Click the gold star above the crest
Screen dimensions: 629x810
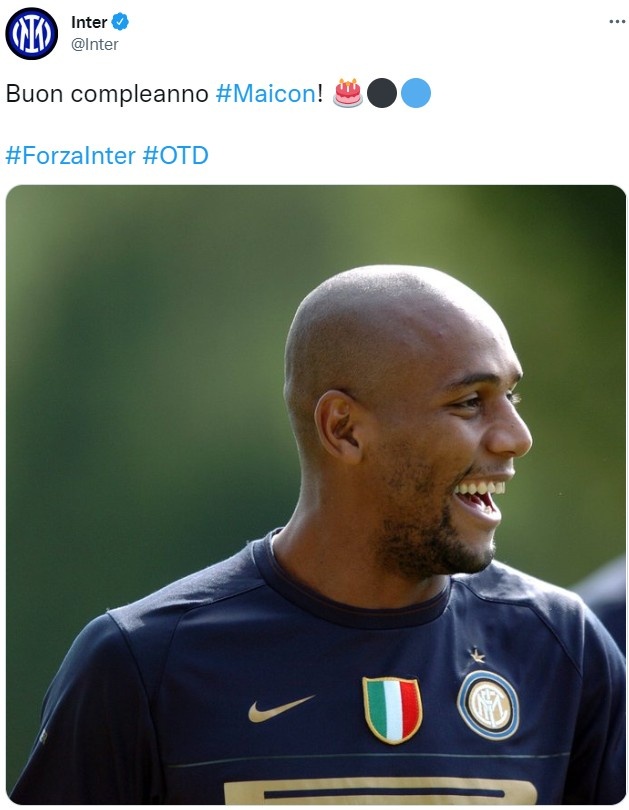(x=477, y=656)
